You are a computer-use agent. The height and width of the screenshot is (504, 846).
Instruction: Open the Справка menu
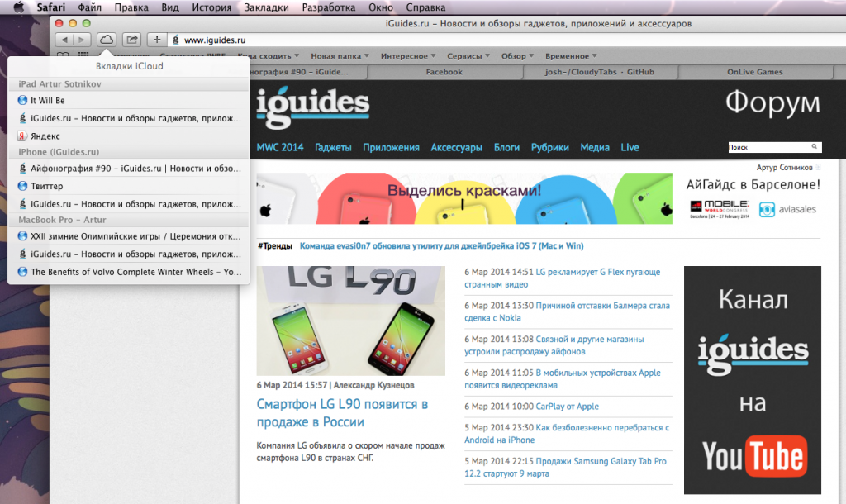pyautogui.click(x=425, y=7)
